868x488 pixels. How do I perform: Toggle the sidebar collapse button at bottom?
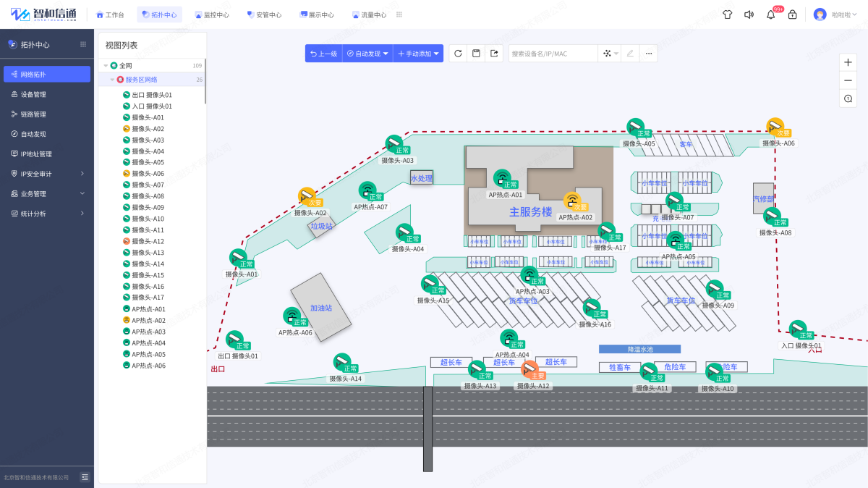85,477
